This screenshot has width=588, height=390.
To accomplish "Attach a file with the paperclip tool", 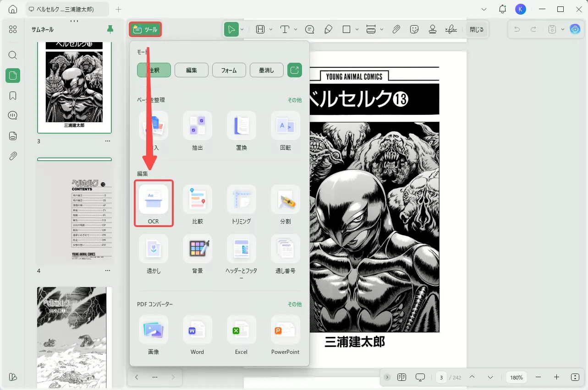I will pos(396,29).
